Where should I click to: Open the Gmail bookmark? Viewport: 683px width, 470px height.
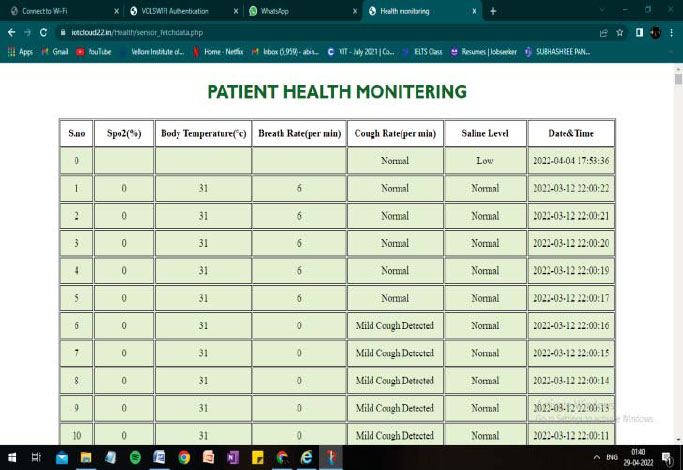pos(54,51)
